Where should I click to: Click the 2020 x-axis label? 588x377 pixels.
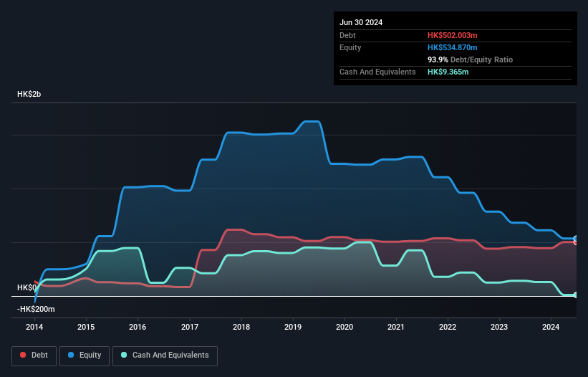[344, 327]
